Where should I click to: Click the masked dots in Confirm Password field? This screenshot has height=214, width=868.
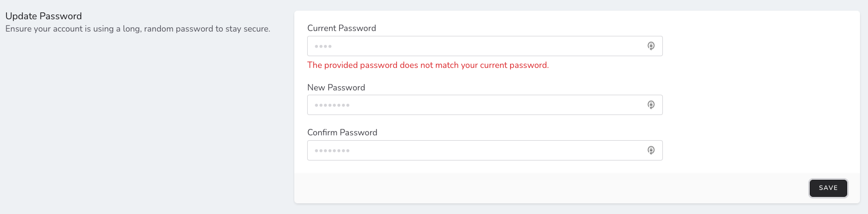click(332, 151)
